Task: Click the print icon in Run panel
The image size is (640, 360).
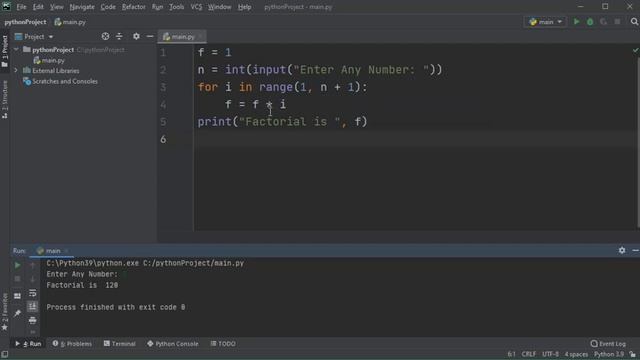Action: pyautogui.click(x=32, y=320)
